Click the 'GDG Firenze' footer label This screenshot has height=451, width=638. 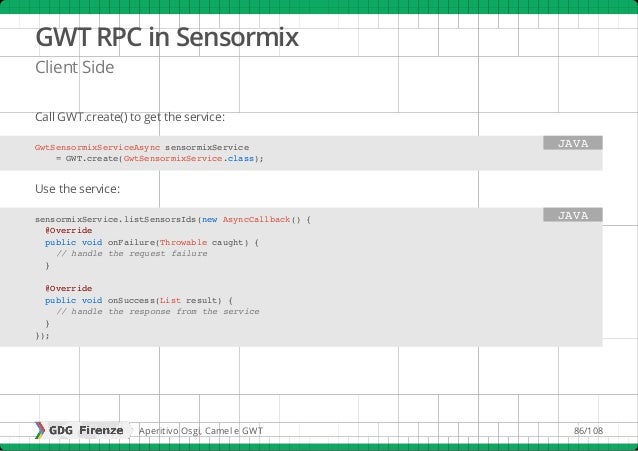86,430
